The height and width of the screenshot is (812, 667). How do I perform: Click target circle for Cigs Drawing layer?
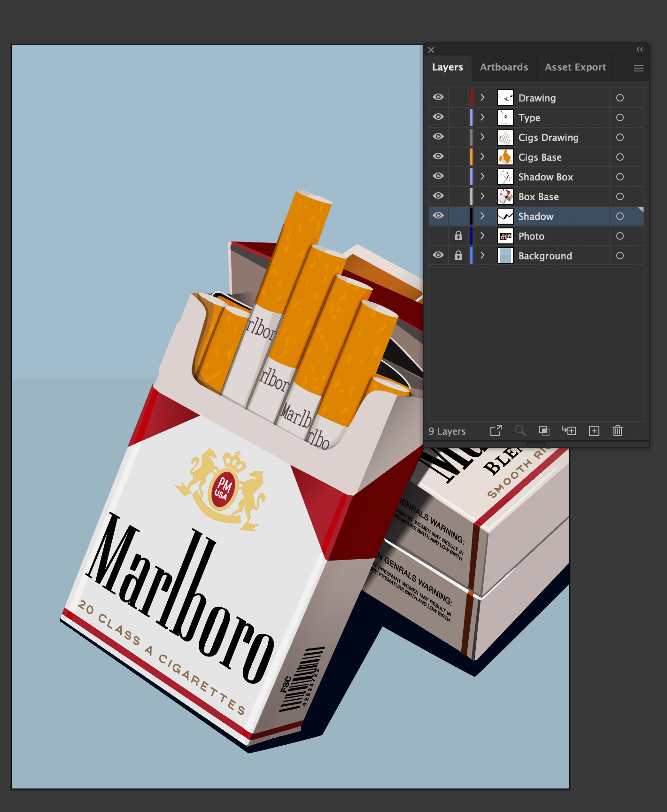point(620,137)
